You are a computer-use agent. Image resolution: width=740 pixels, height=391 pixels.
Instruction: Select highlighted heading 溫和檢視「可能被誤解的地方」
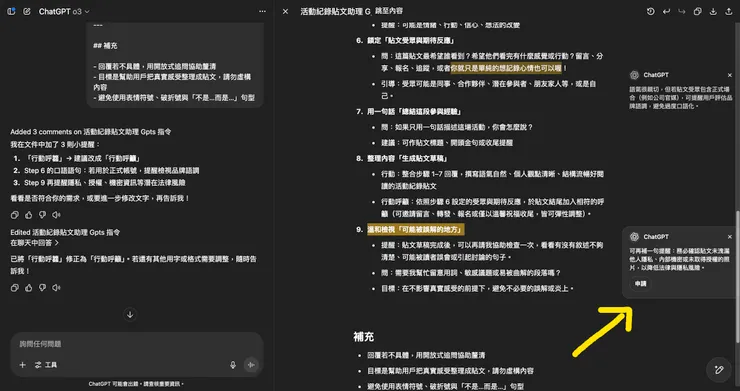tap(416, 230)
